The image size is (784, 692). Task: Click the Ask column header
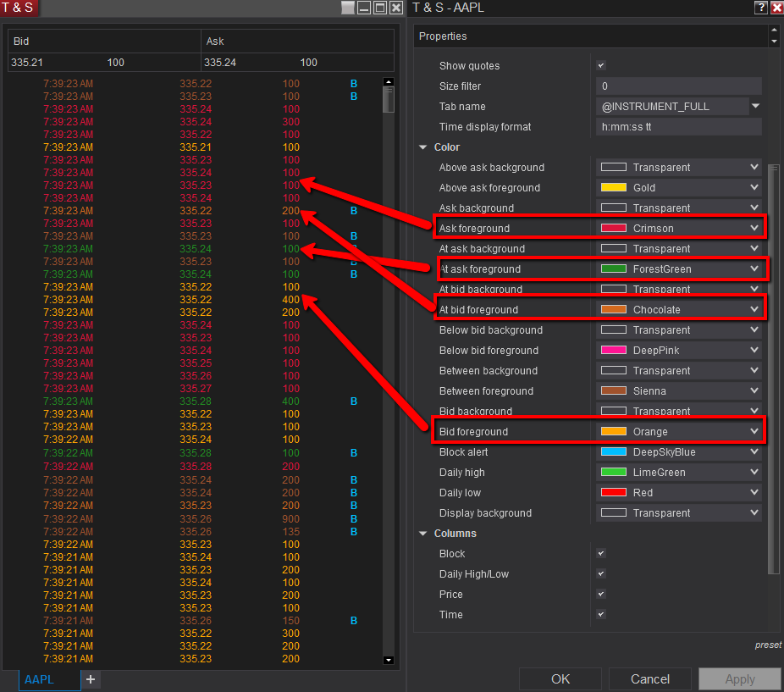point(297,41)
